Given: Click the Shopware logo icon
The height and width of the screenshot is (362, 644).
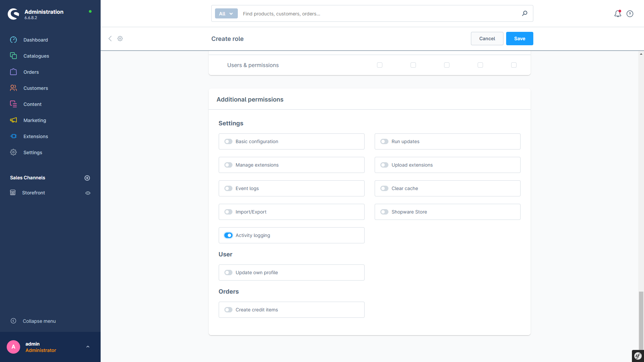Looking at the screenshot, I should coord(13,14).
